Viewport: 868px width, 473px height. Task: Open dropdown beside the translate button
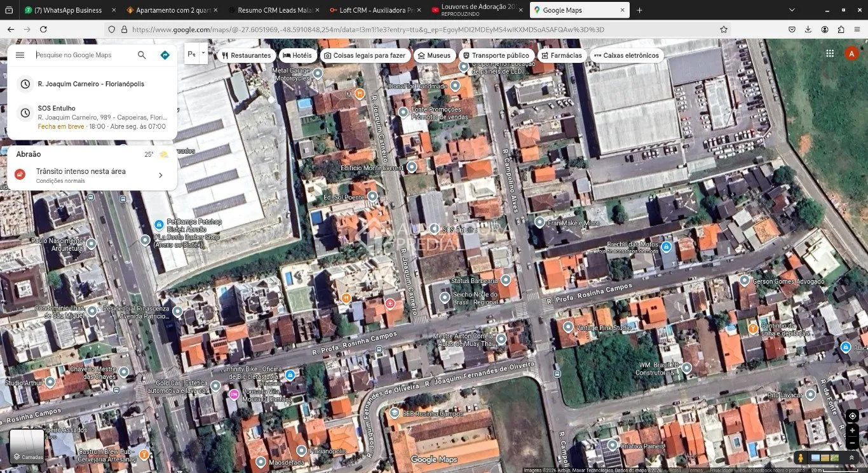203,53
